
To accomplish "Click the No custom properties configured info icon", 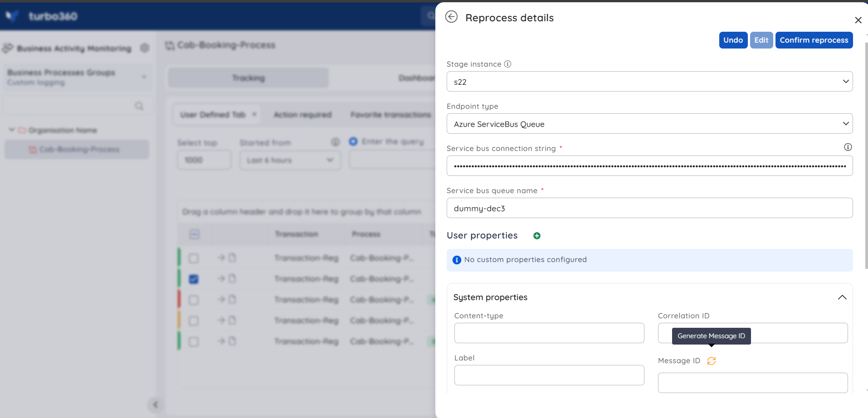I will point(457,260).
